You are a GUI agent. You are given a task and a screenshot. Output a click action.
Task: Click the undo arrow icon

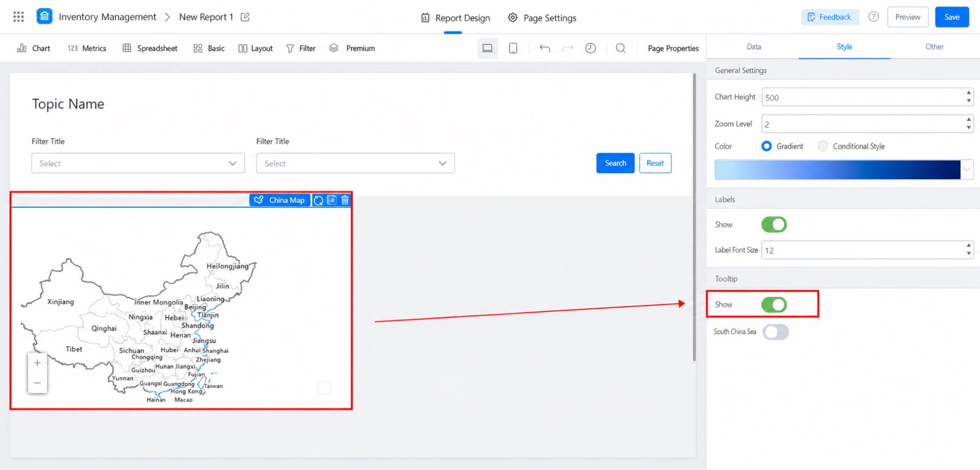coord(545,48)
